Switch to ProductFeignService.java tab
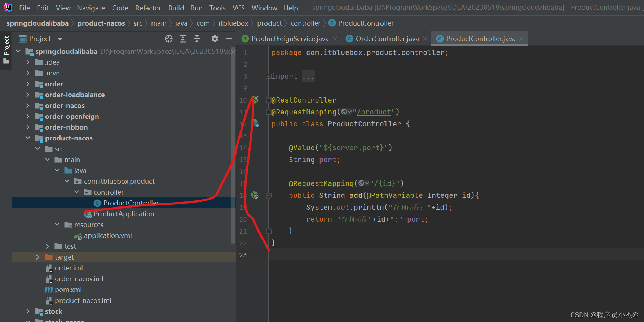This screenshot has height=322, width=644. [x=290, y=39]
